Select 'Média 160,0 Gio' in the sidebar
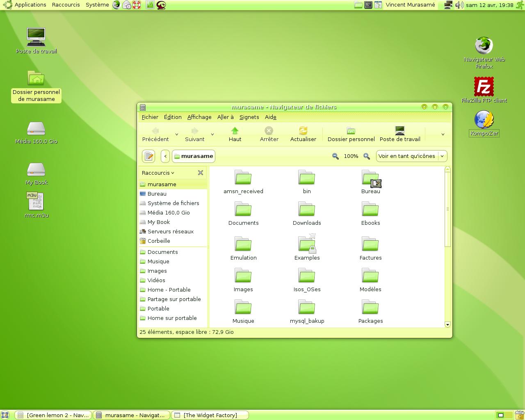The height and width of the screenshot is (420, 525). tap(173, 212)
